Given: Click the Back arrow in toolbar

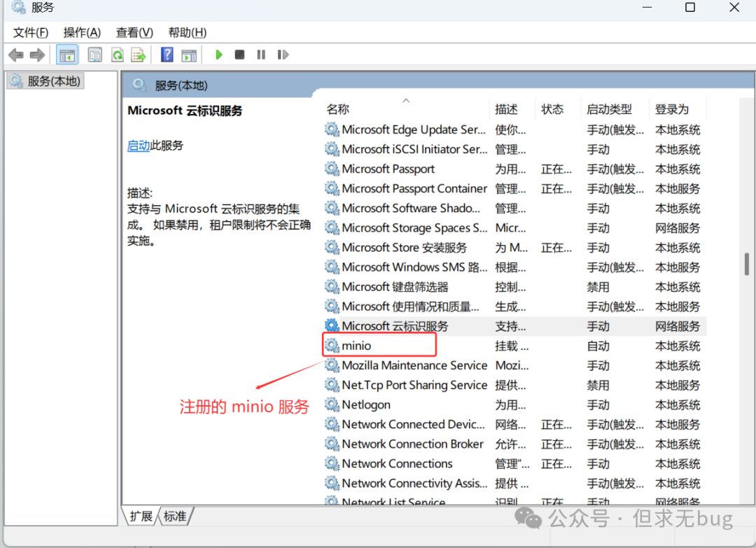Looking at the screenshot, I should click(15, 55).
